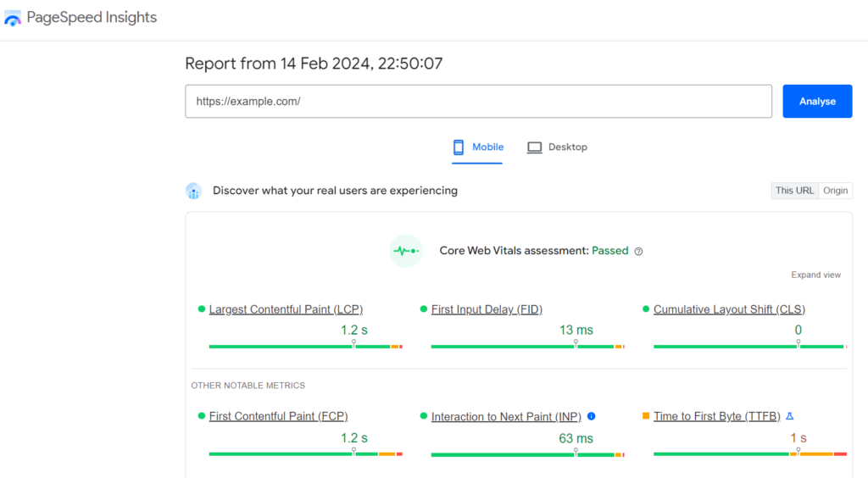Click the green dot next to FID
This screenshot has height=478, width=868.
pyautogui.click(x=424, y=309)
